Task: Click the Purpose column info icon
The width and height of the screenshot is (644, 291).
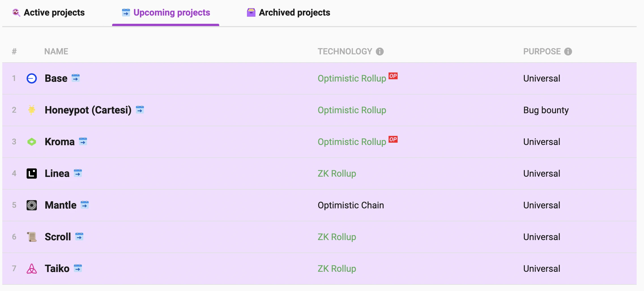Action: click(568, 52)
